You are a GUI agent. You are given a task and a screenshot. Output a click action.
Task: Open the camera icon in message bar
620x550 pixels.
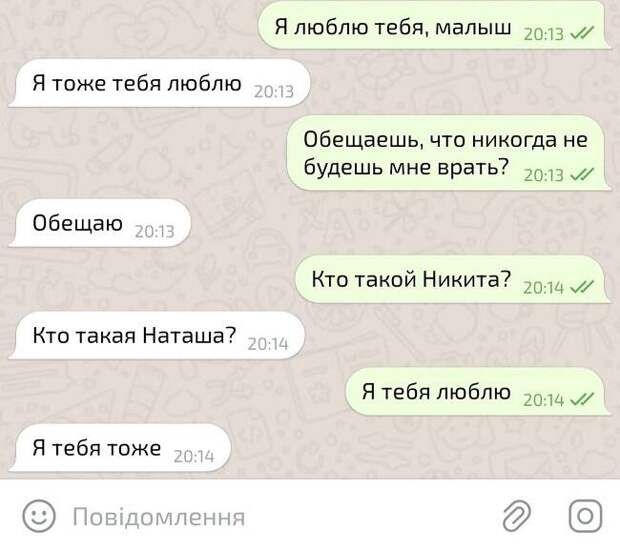[x=586, y=516]
